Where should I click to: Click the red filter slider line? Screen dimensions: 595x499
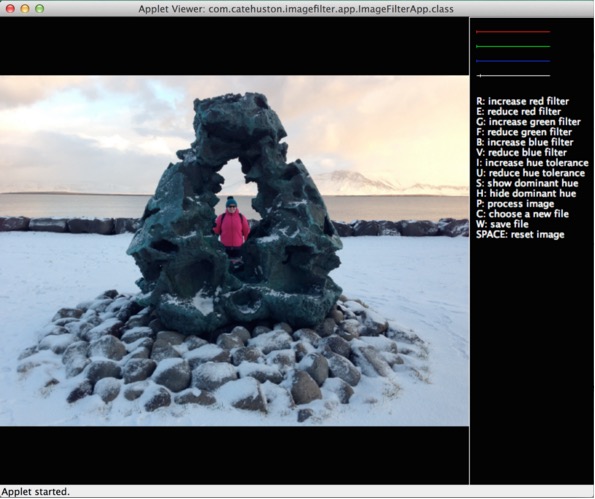(513, 32)
